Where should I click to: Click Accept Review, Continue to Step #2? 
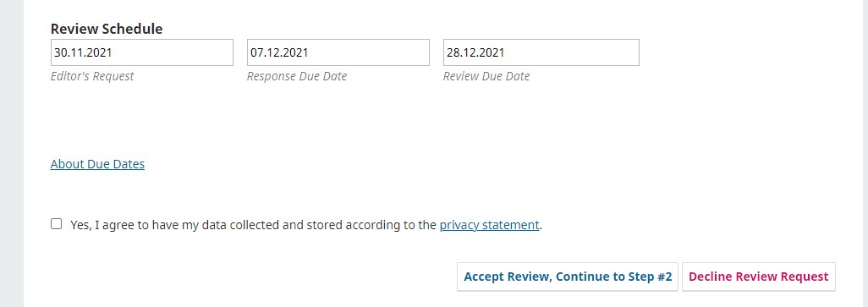tap(568, 277)
